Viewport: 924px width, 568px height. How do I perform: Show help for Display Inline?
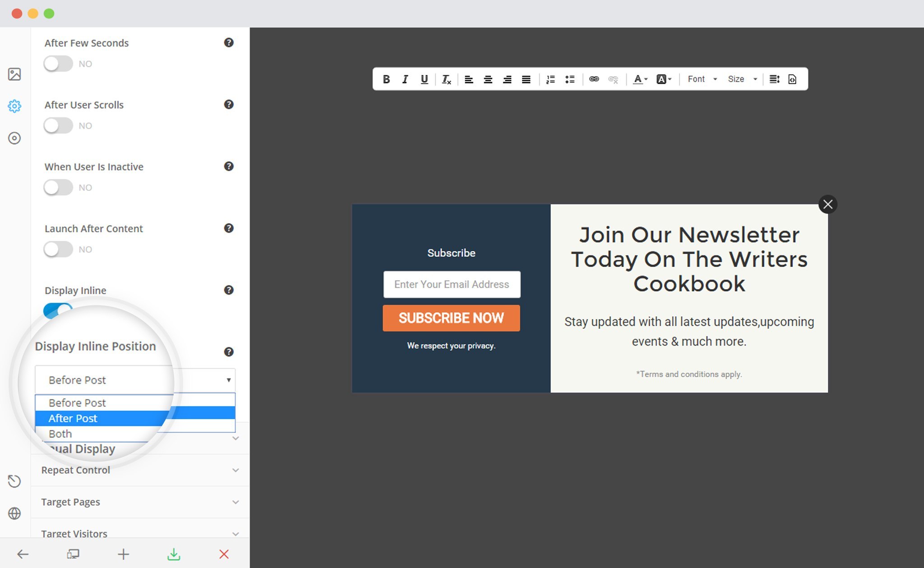[x=229, y=290]
